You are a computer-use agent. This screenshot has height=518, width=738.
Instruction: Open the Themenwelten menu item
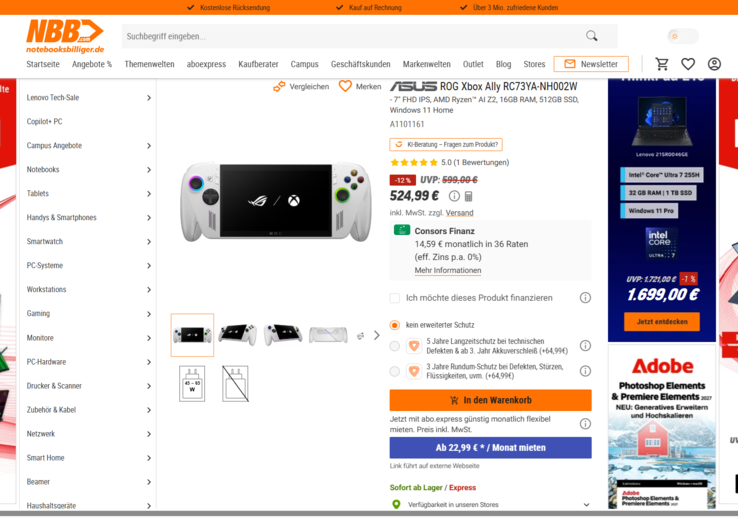click(149, 64)
